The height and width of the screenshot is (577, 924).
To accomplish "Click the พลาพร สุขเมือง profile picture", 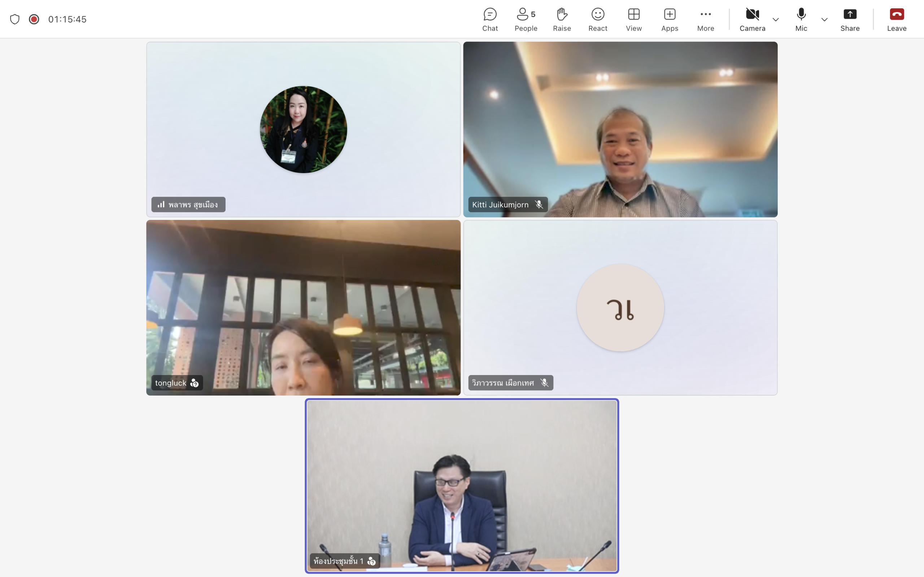I will (303, 129).
